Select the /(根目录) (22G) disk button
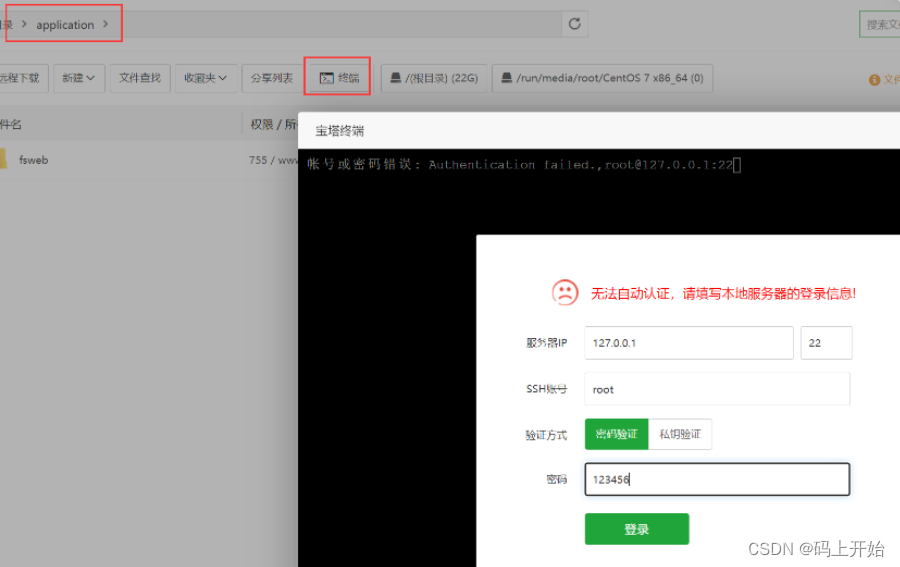The height and width of the screenshot is (567, 900). coord(434,77)
